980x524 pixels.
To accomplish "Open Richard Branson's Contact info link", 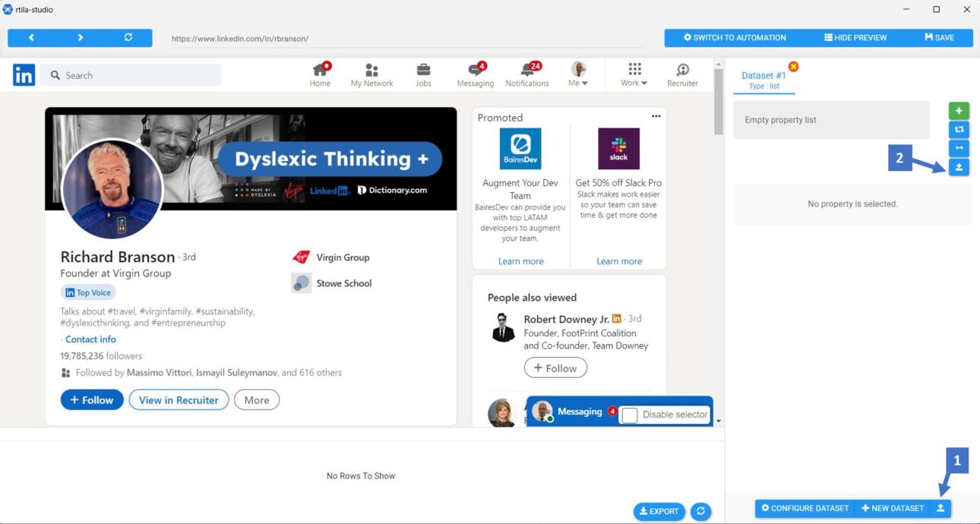I will (x=90, y=339).
